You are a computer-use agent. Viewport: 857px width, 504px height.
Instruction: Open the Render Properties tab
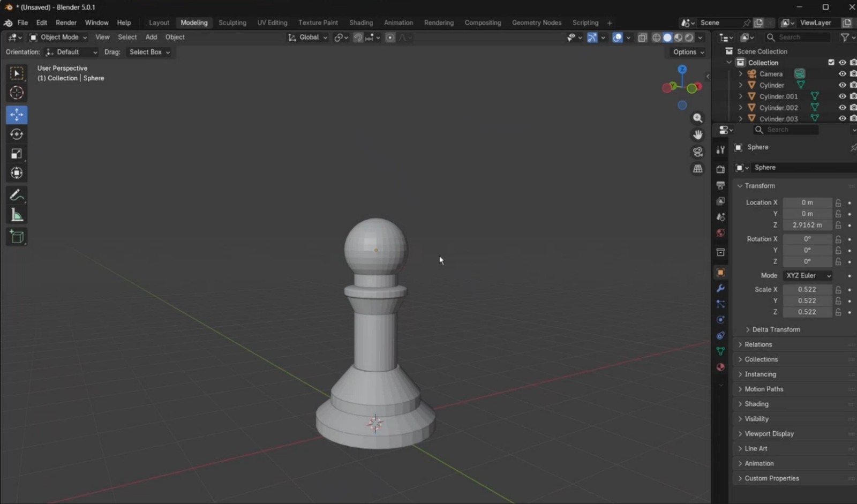[720, 168]
